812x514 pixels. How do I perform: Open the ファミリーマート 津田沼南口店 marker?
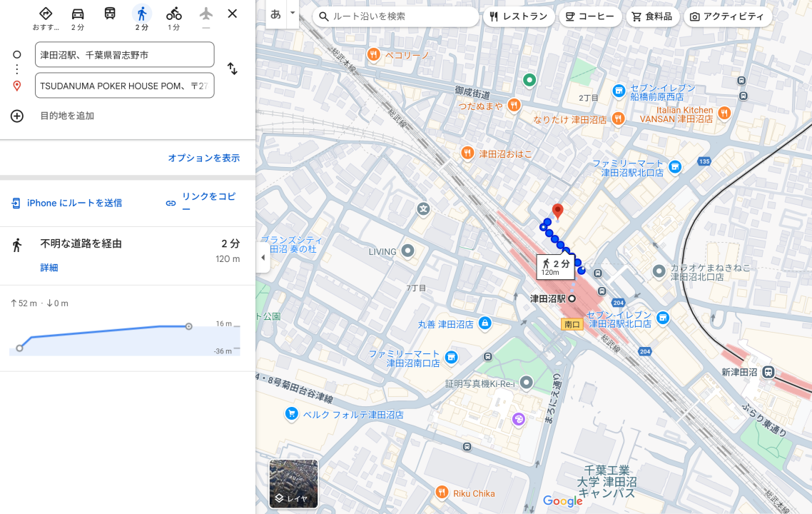point(452,357)
